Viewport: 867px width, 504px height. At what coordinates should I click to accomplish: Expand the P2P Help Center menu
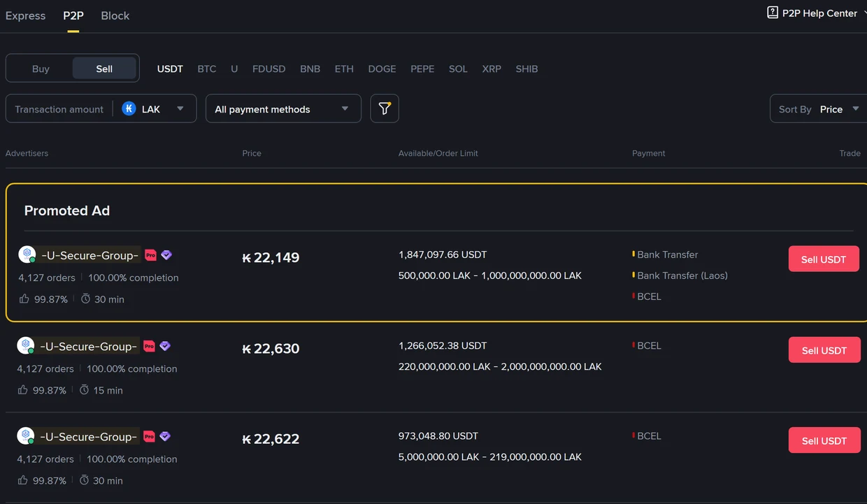(817, 13)
